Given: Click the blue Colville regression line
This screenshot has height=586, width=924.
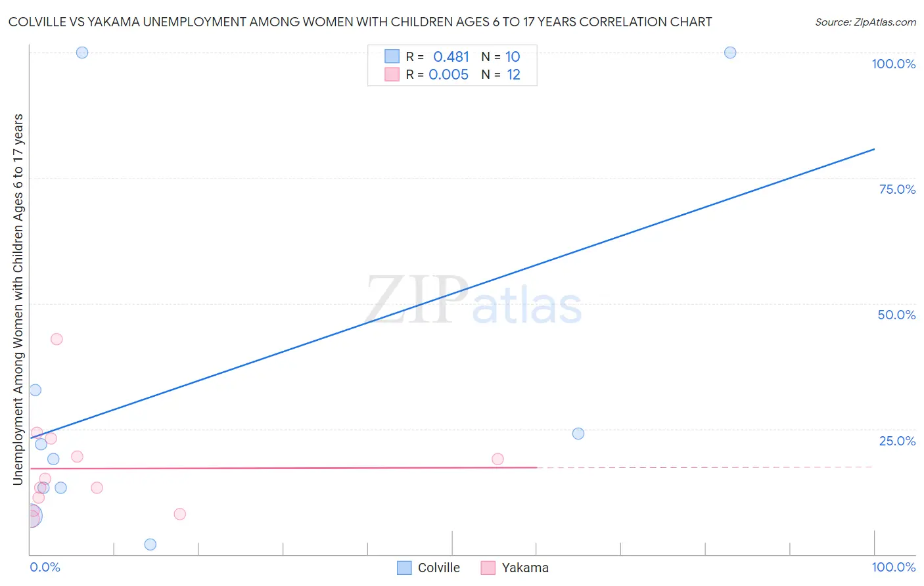Looking at the screenshot, I should coord(452,294).
